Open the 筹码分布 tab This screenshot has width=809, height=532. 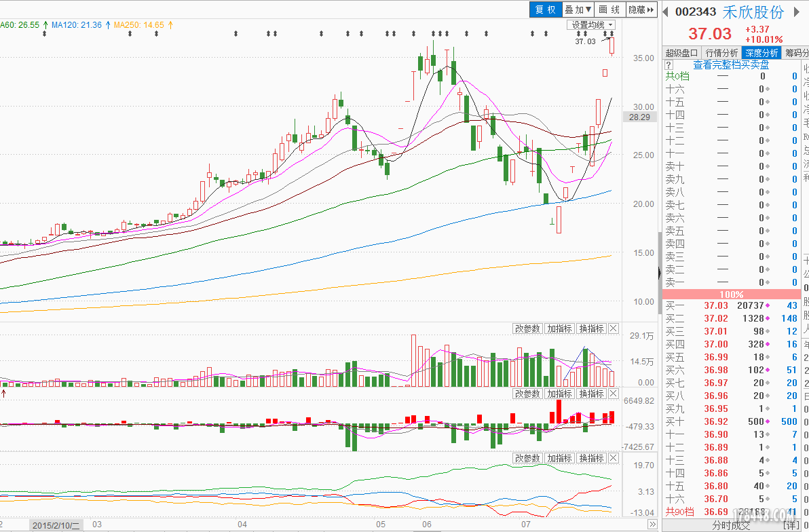click(796, 53)
